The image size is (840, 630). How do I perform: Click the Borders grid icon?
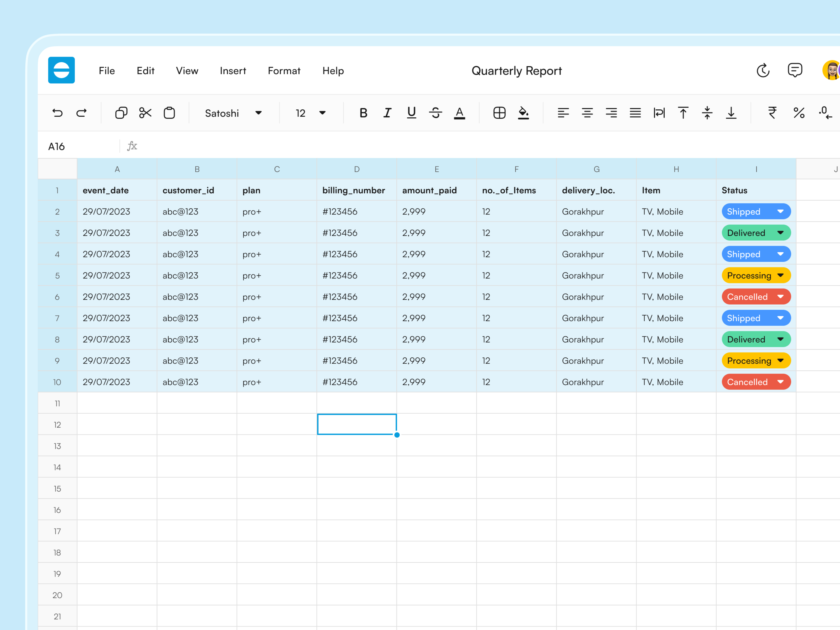[499, 112]
